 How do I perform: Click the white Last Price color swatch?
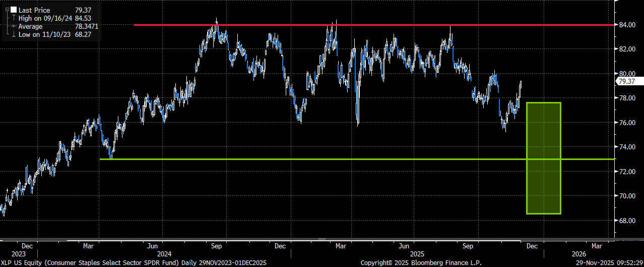(x=14, y=10)
